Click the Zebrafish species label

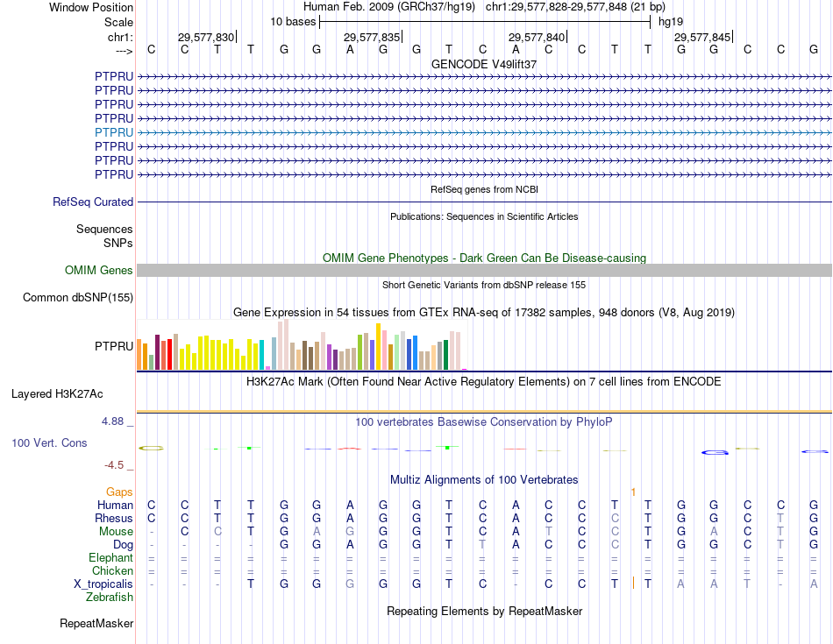click(110, 597)
